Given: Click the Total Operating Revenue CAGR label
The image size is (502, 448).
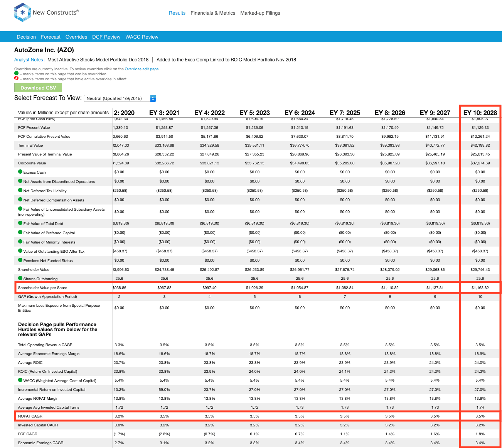Looking at the screenshot, I should point(45,345).
